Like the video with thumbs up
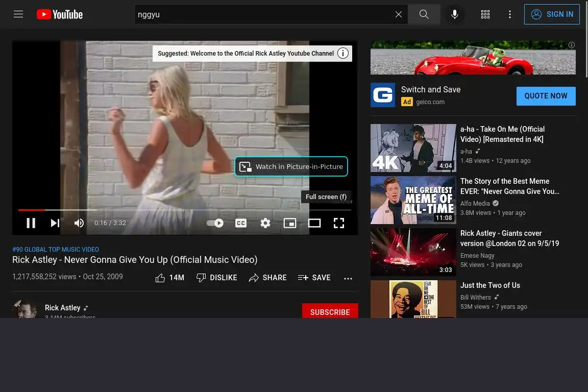The height and width of the screenshot is (392, 588). pos(169,278)
